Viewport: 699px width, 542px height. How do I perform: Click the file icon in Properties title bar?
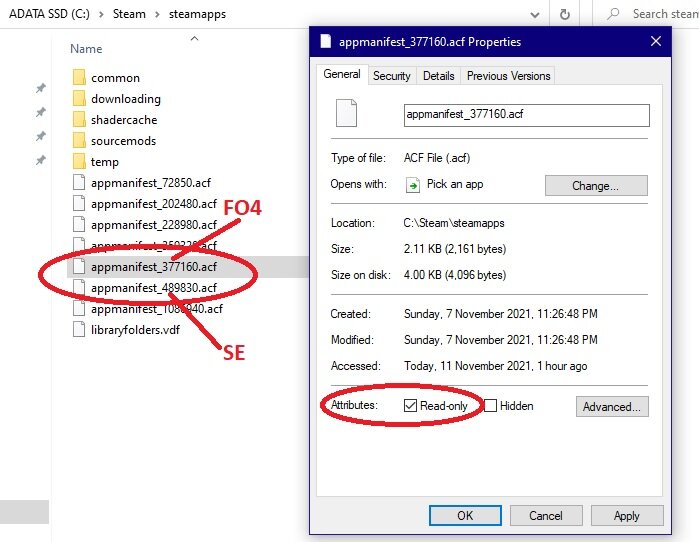(326, 41)
